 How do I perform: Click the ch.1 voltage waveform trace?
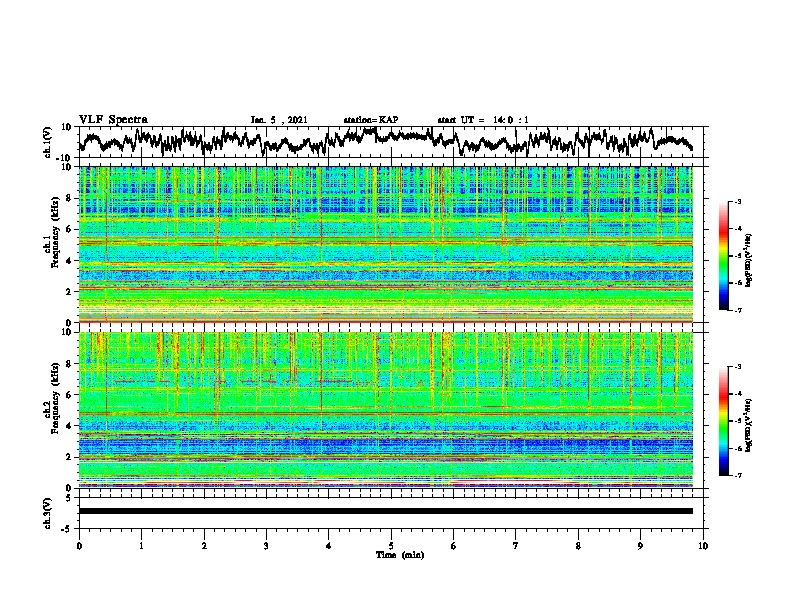pos(386,141)
